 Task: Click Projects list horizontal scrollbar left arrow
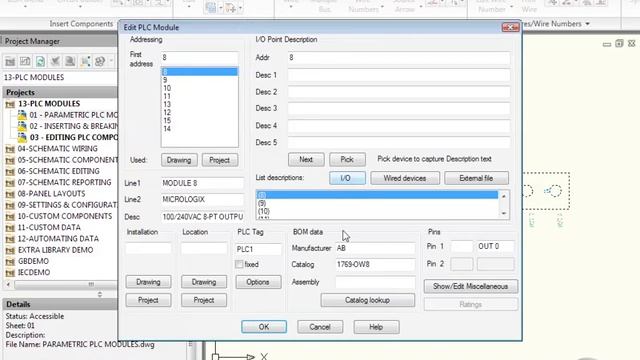click(8, 284)
